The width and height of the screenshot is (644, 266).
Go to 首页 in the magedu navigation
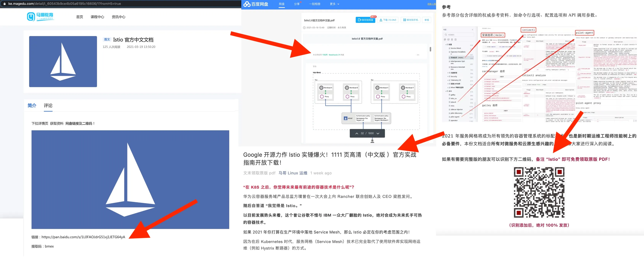(x=80, y=17)
